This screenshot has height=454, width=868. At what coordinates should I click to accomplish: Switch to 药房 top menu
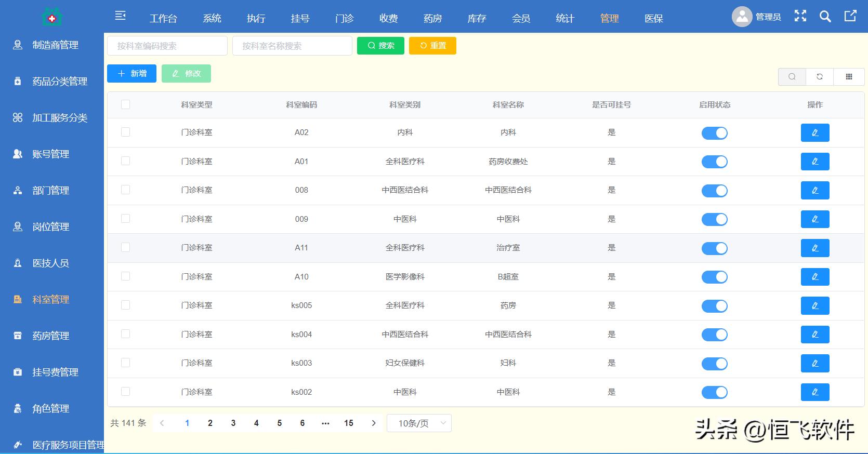tap(433, 19)
